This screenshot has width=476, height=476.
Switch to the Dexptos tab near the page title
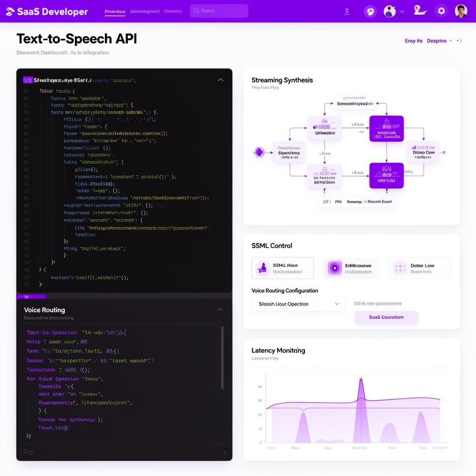pyautogui.click(x=437, y=41)
